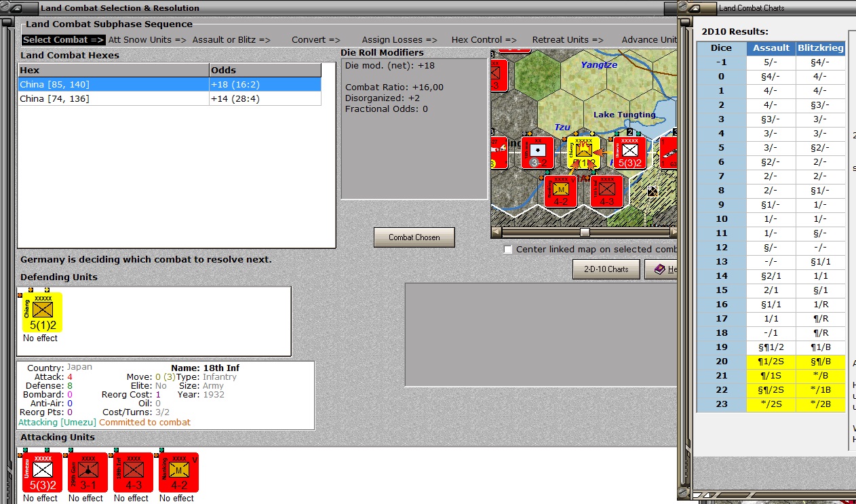The image size is (856, 504).
Task: Select the Convert subphase step
Action: (x=316, y=40)
